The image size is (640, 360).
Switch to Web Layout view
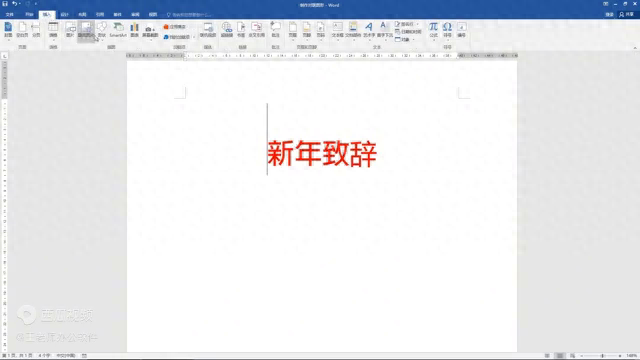[572, 356]
